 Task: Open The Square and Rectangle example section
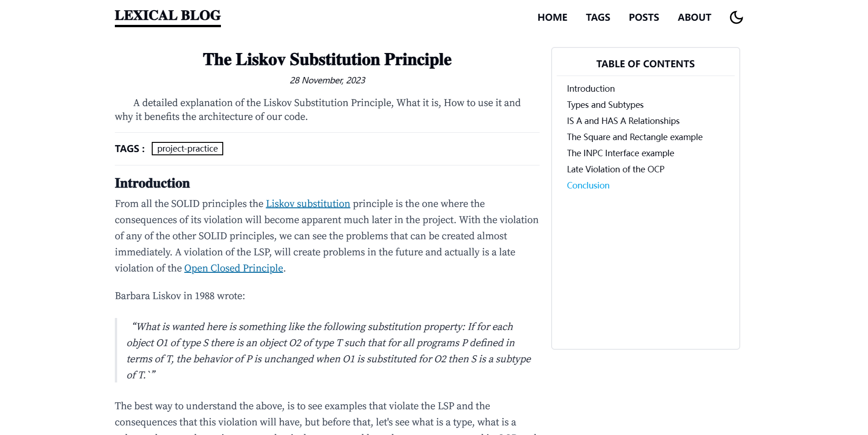click(x=634, y=137)
